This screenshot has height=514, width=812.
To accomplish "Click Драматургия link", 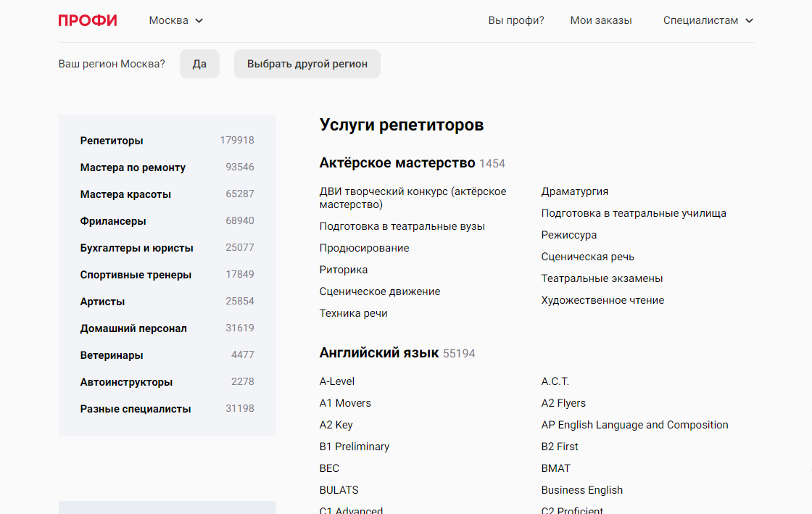I will click(574, 191).
